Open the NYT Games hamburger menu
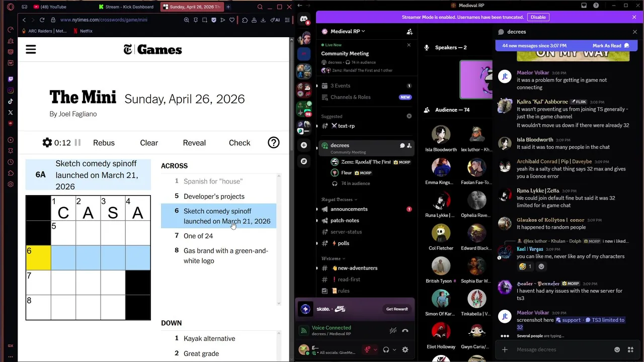Screen dimensions: 644x362 (x=31, y=49)
